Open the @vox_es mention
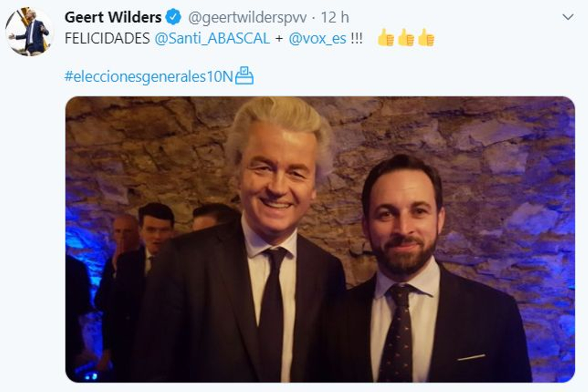 point(318,38)
